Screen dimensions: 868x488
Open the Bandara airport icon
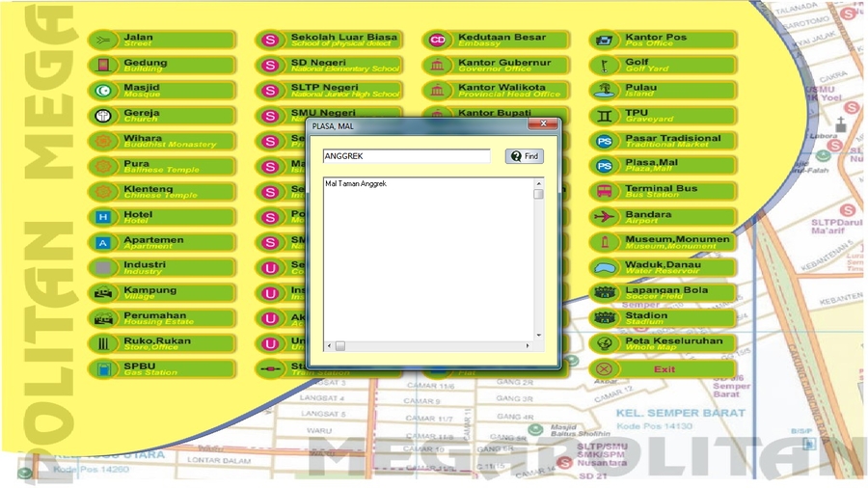click(605, 217)
